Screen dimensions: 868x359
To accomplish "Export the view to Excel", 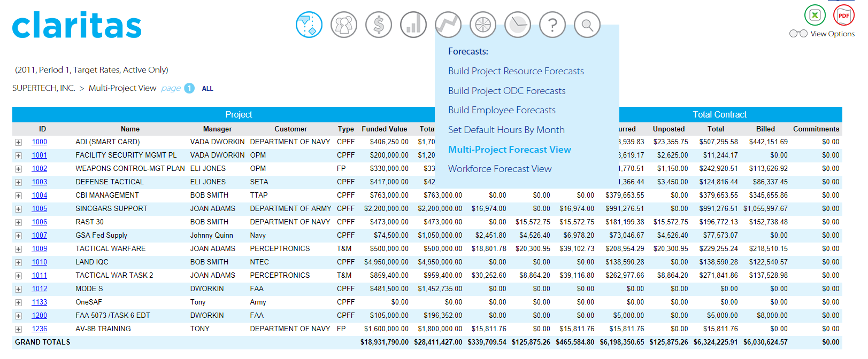I will point(815,15).
